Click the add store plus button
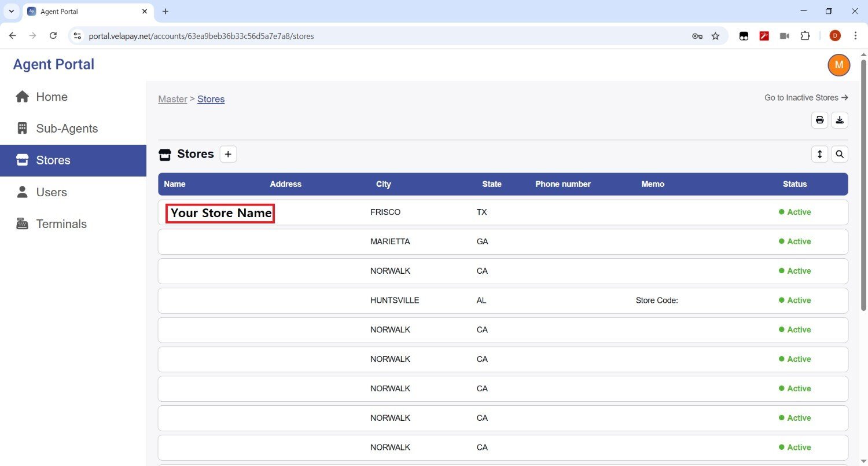Screen dimensions: 868x466 coord(228,154)
